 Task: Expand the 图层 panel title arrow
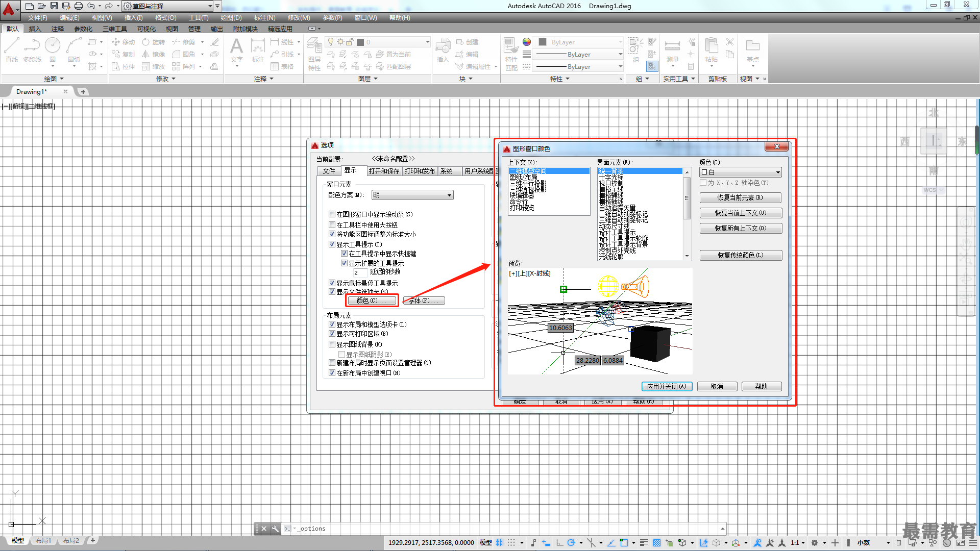[x=376, y=79]
